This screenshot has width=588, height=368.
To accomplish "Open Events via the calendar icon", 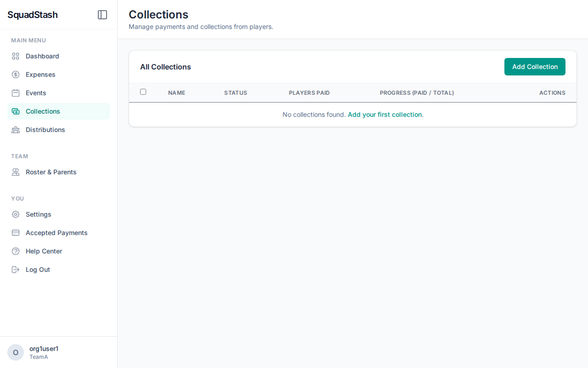I will [x=15, y=93].
